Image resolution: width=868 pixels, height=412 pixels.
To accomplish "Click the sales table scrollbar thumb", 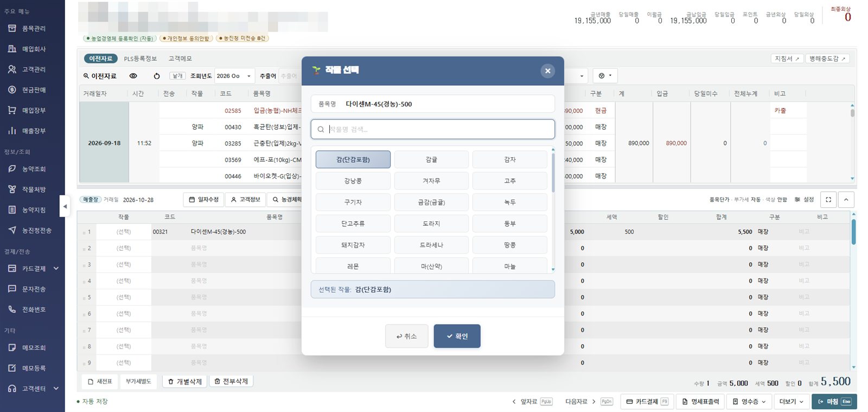I will [853, 232].
